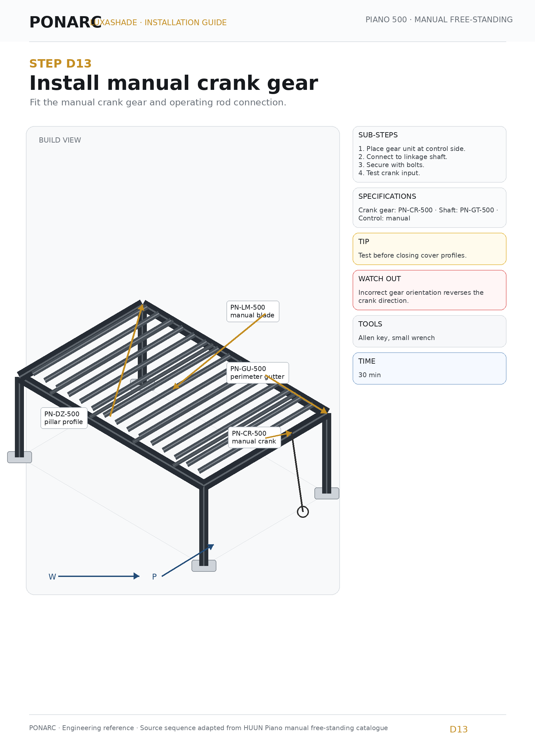Click the P depth direction arrow
535x756 pixels.
188,560
